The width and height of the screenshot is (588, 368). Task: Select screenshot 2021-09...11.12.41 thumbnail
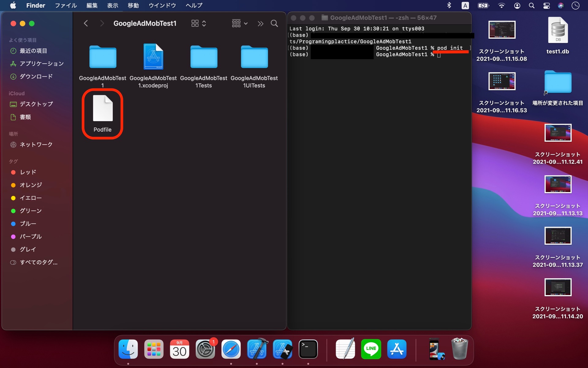(x=558, y=133)
